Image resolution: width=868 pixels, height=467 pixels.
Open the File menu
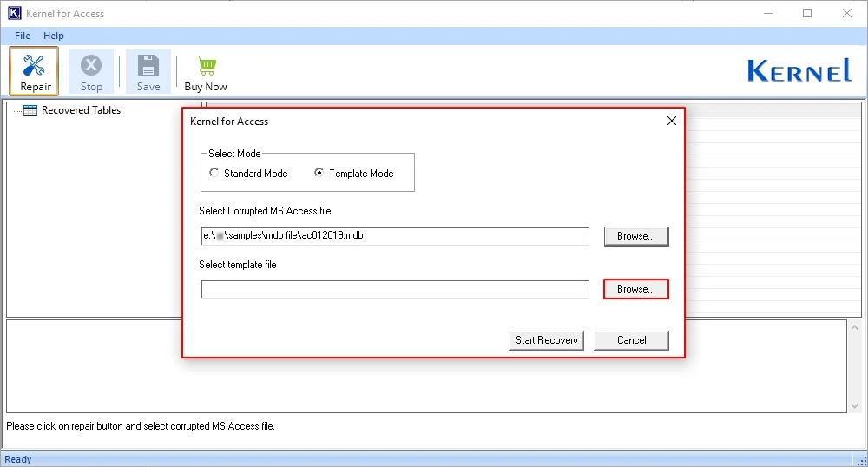(x=23, y=36)
